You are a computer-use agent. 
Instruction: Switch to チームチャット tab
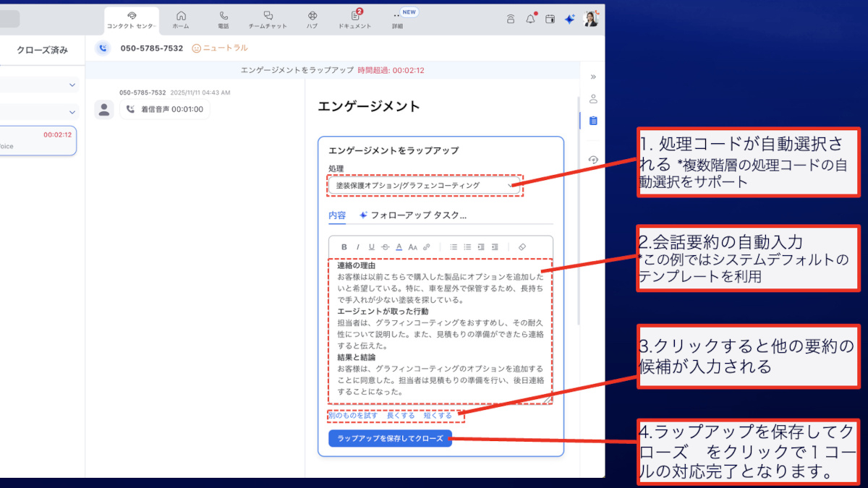point(268,20)
